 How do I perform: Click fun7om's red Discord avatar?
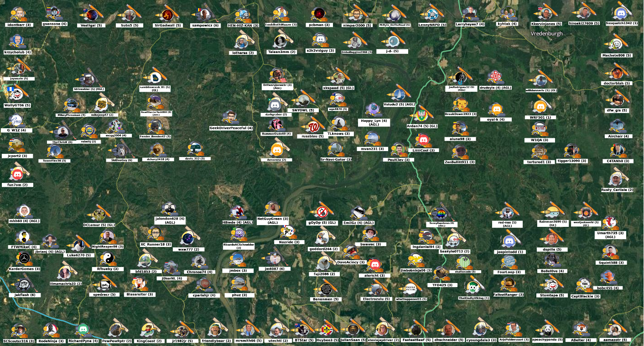(x=17, y=173)
